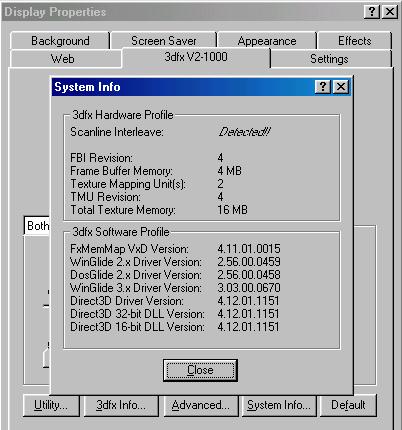This screenshot has width=402, height=430.
Task: Click the version value '2.56.00.0459'
Action: (249, 262)
